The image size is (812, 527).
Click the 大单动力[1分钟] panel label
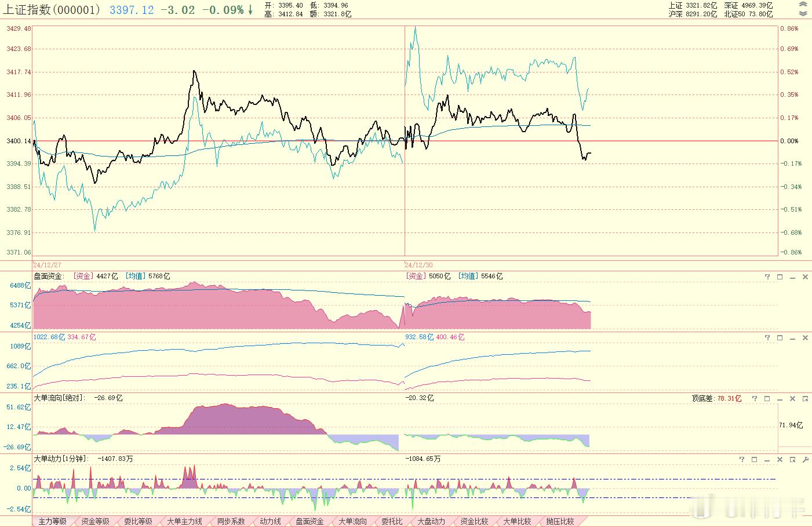(61, 459)
